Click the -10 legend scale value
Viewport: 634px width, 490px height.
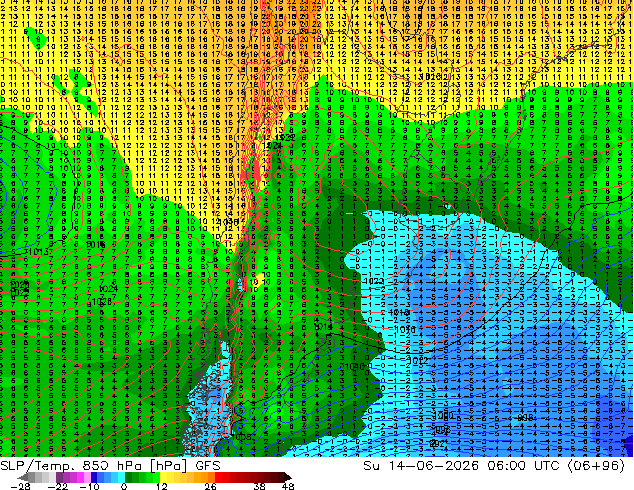(89, 486)
